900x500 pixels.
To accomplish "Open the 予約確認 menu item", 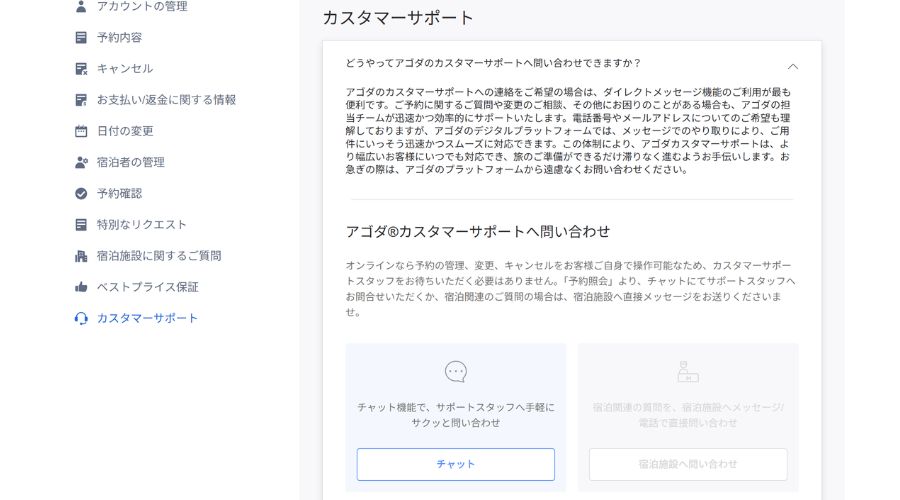I will click(119, 193).
